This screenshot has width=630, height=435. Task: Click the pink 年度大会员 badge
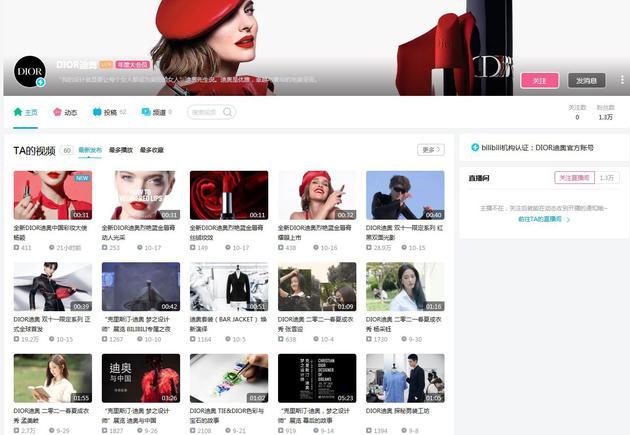pos(133,65)
